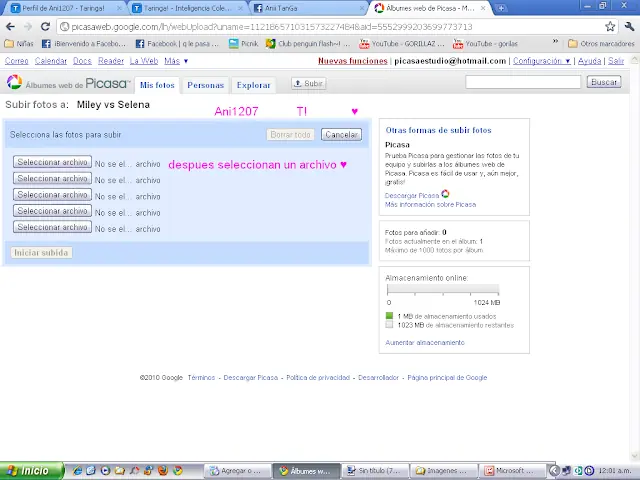Click the Subir upload button
This screenshot has height=480, width=640.
[309, 83]
